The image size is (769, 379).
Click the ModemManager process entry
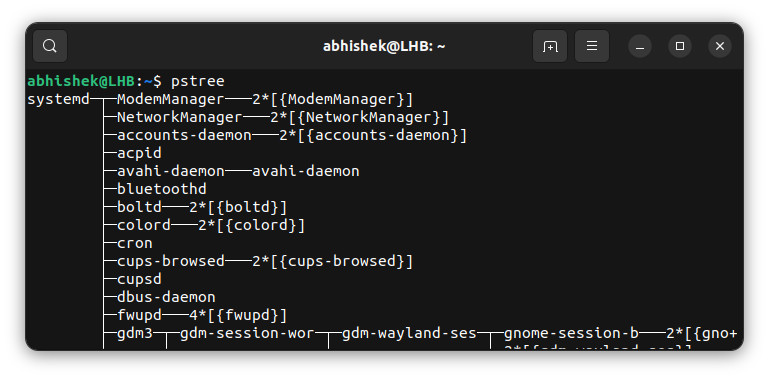click(171, 100)
